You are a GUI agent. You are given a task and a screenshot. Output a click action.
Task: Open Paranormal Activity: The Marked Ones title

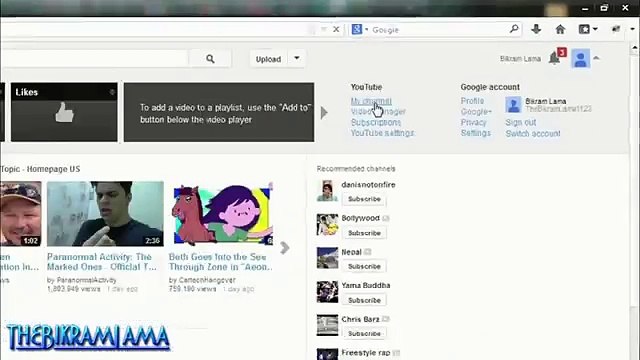(102, 262)
